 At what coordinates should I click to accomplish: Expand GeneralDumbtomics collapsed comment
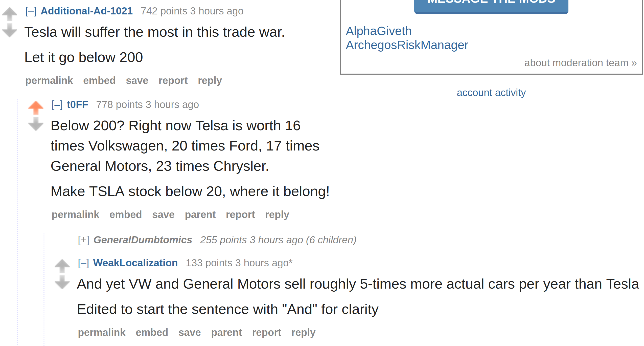pos(83,240)
